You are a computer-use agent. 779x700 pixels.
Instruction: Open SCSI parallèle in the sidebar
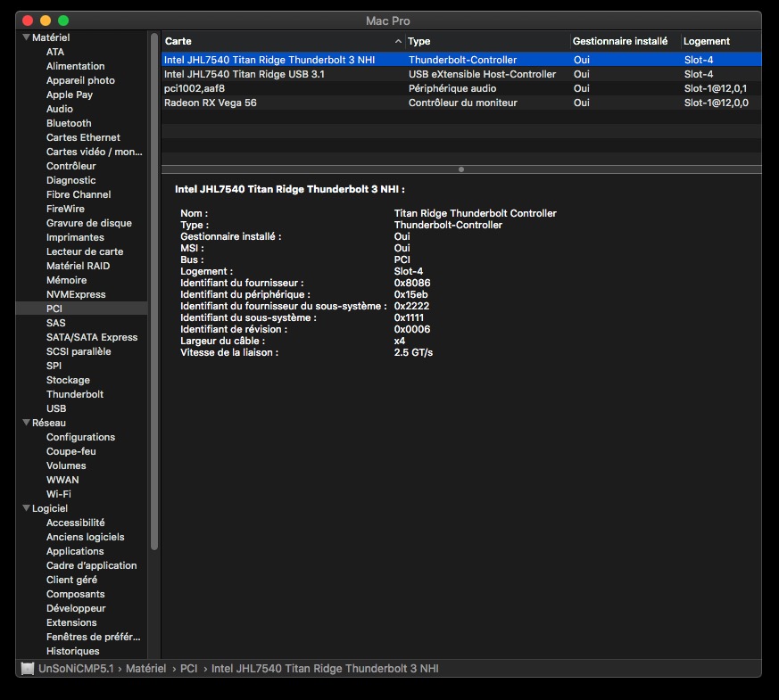[79, 351]
